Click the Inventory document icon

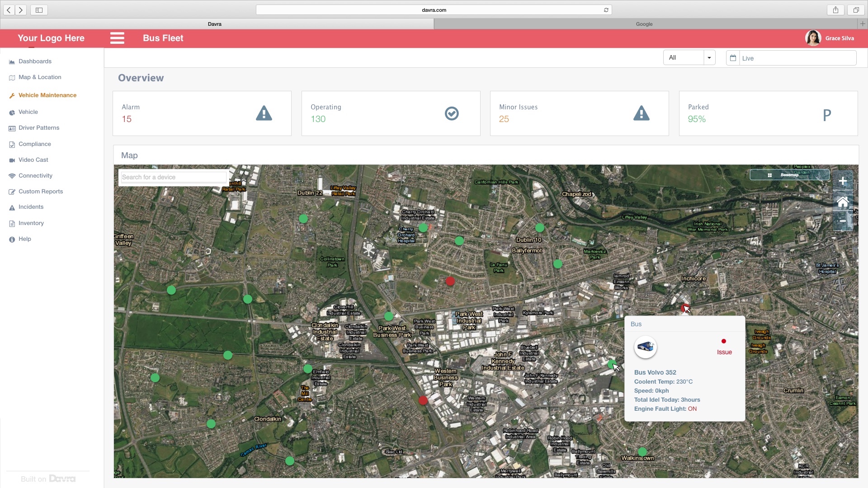[x=12, y=224]
